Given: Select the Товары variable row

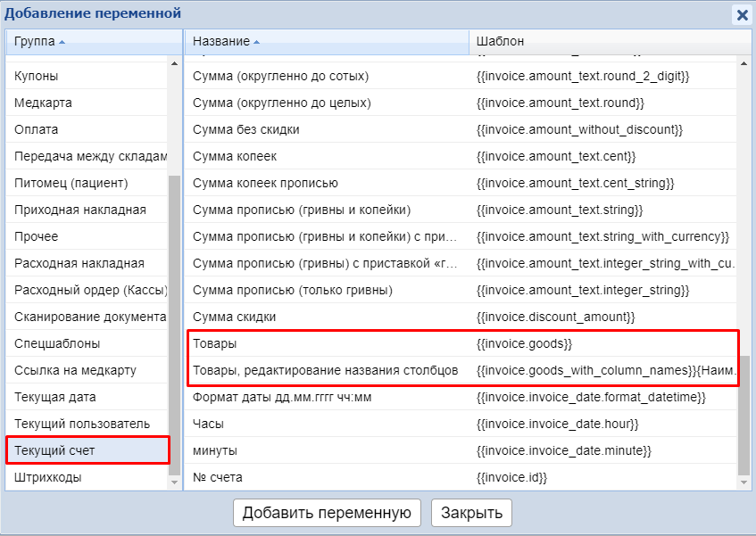Looking at the screenshot, I should pyautogui.click(x=215, y=343).
